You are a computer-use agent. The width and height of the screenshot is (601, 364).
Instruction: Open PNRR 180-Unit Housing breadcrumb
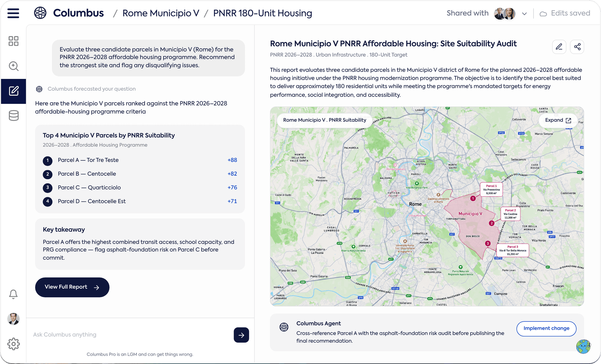263,13
